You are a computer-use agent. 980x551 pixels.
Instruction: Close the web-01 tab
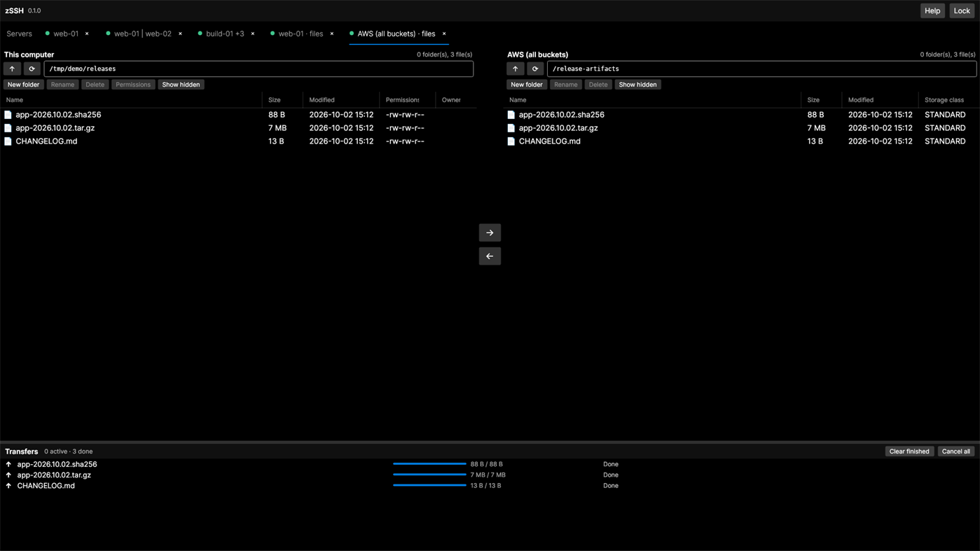point(87,34)
